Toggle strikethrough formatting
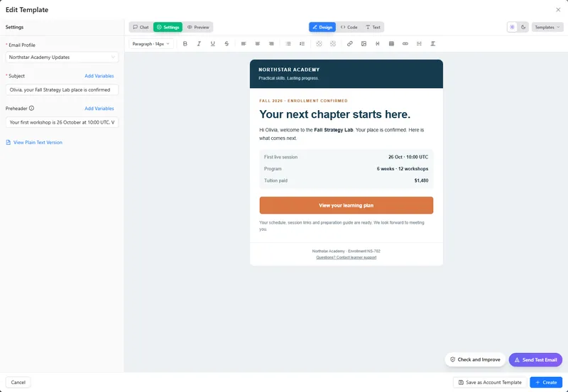 click(x=226, y=44)
